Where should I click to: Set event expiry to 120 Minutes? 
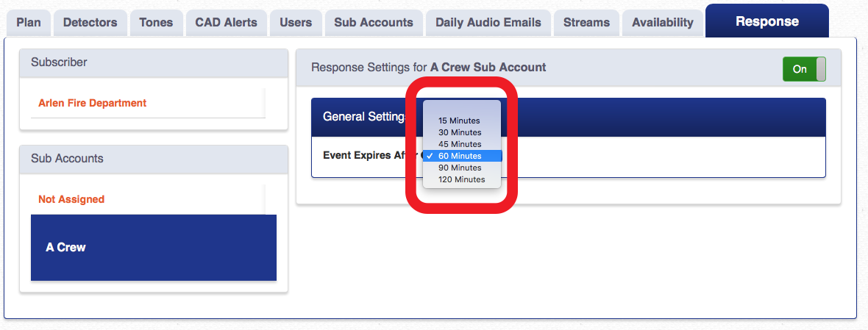click(461, 179)
